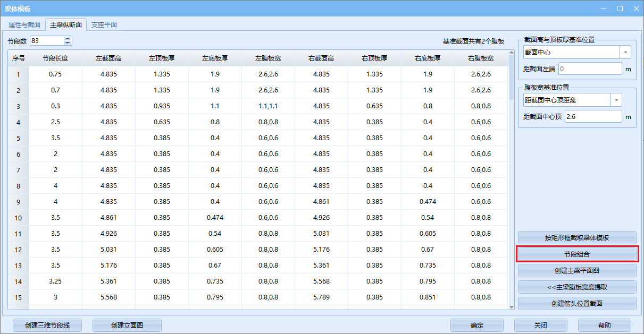Select row 5 header in the table
The height and width of the screenshot is (334, 644).
click(18, 138)
